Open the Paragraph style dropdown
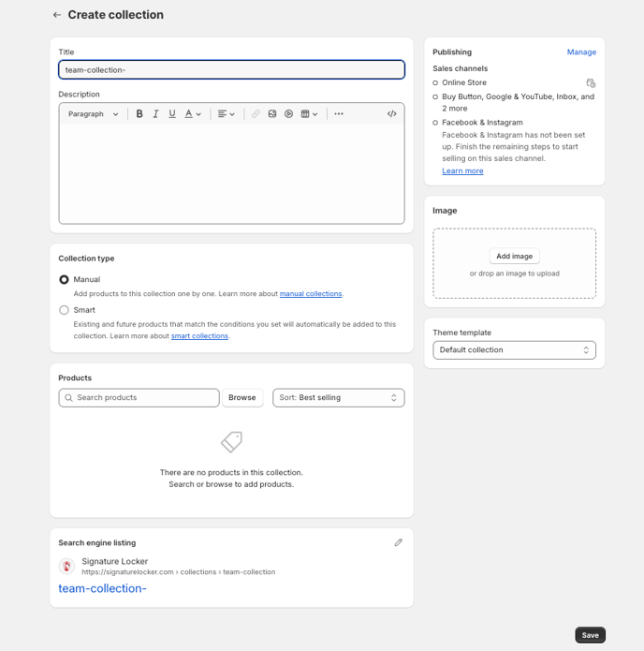Screen dimensions: 644x651 click(x=94, y=114)
